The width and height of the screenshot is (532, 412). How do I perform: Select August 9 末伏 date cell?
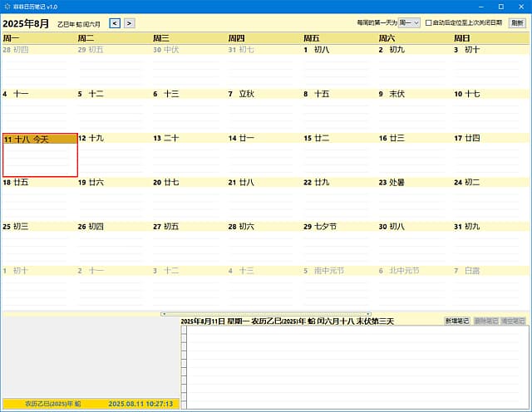coord(414,108)
